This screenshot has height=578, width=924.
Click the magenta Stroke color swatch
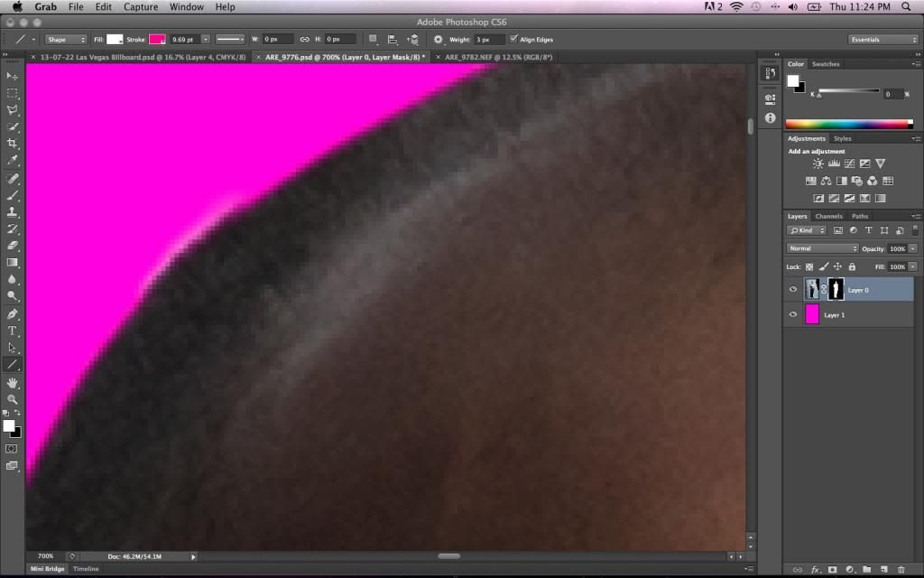click(x=157, y=40)
